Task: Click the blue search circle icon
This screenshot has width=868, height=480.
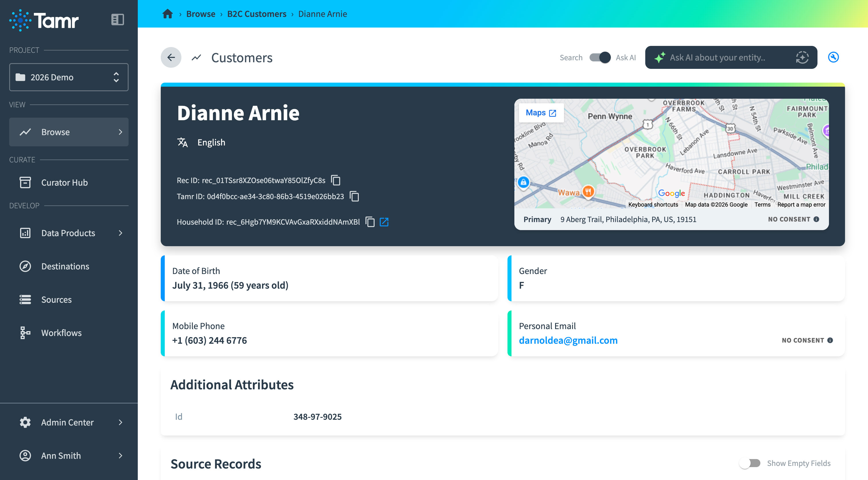Action: [x=833, y=58]
